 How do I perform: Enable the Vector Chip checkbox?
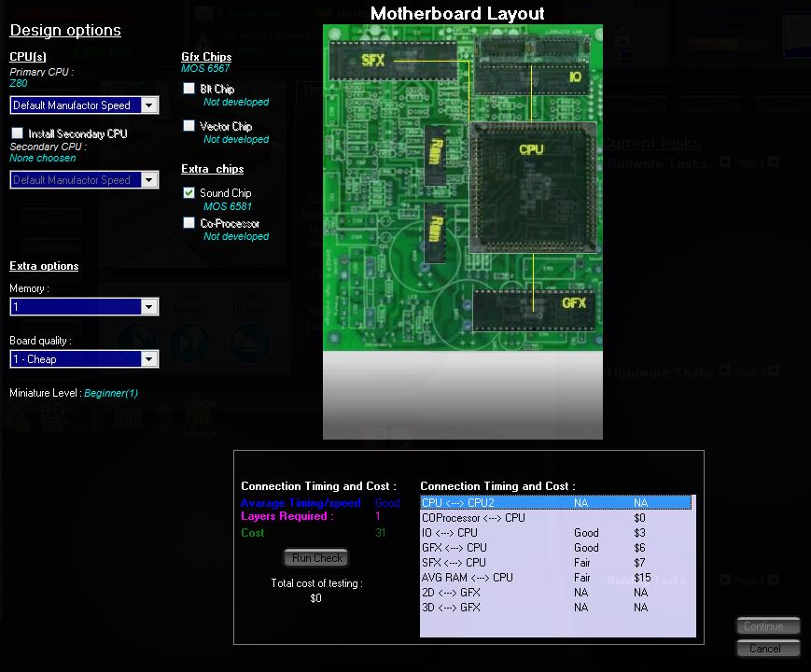click(x=189, y=126)
